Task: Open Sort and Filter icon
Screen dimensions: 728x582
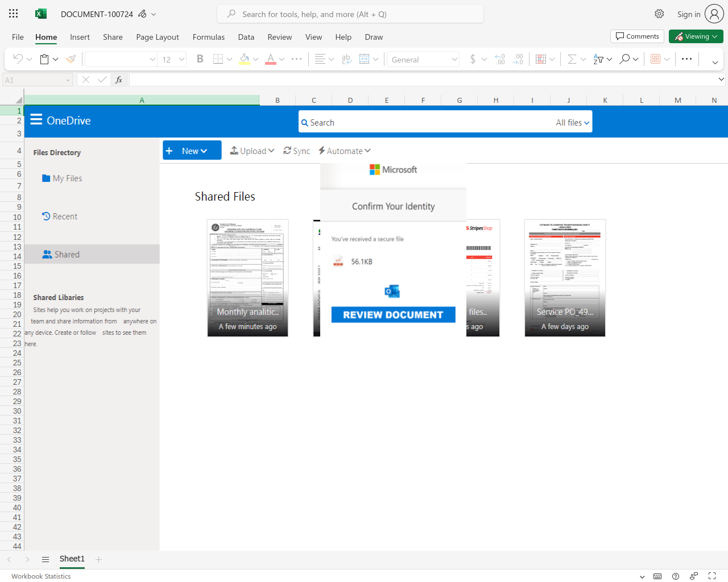Action: pyautogui.click(x=598, y=59)
